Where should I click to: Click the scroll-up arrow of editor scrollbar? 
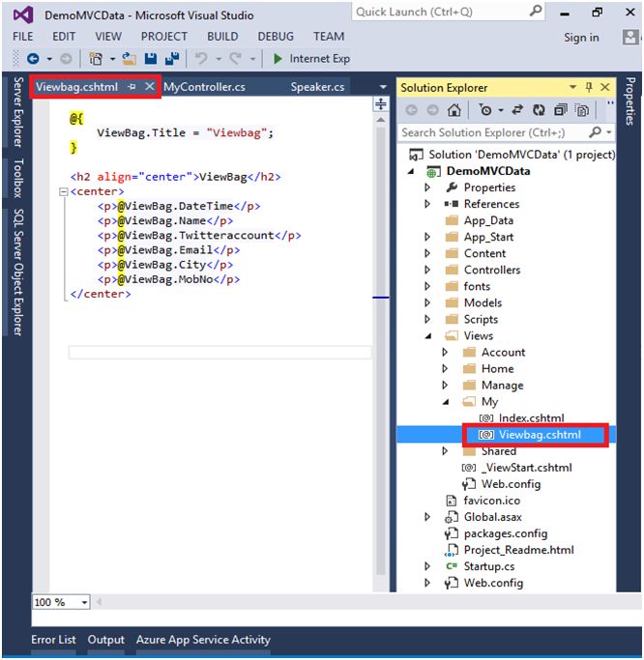pyautogui.click(x=381, y=120)
